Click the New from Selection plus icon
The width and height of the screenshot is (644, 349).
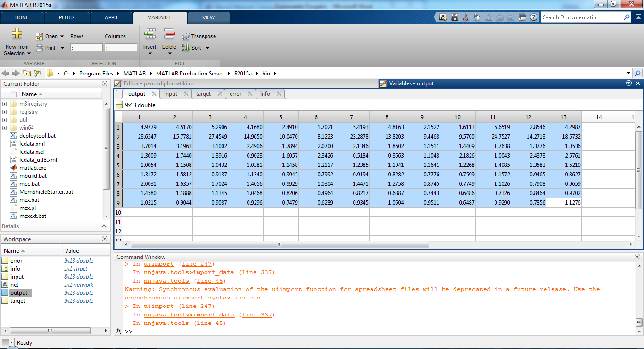click(17, 33)
